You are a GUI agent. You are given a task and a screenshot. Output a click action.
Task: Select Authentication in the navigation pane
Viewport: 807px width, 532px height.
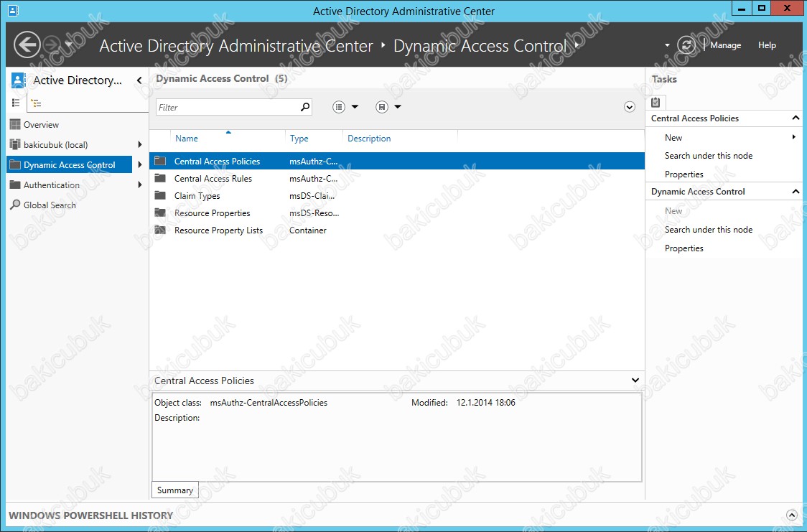[x=52, y=185]
